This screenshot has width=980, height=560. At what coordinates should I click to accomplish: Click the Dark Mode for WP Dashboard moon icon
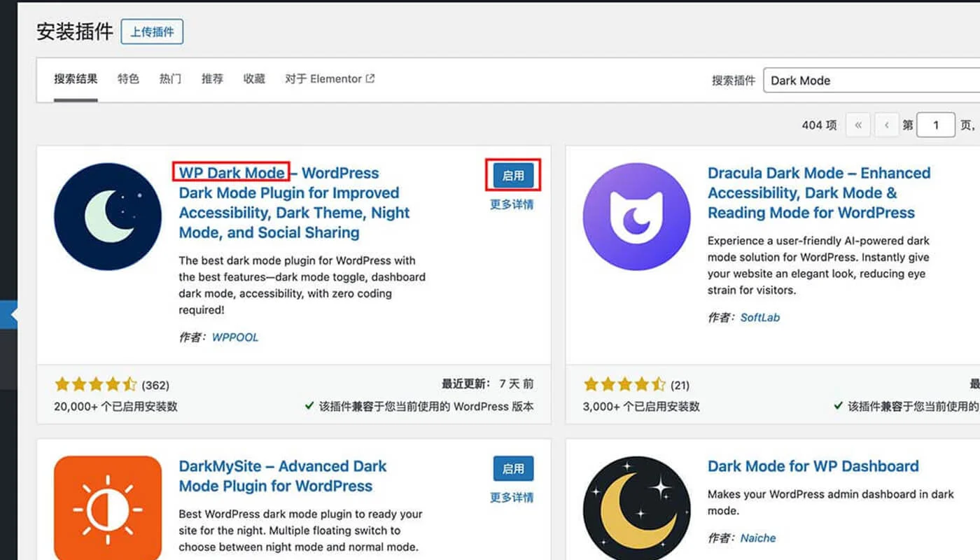tap(636, 505)
